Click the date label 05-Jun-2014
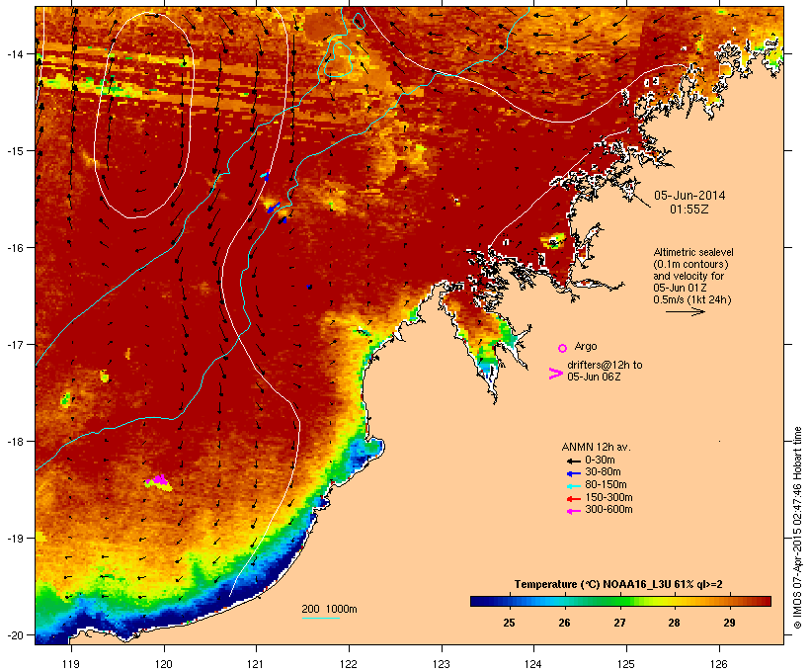 click(x=689, y=196)
